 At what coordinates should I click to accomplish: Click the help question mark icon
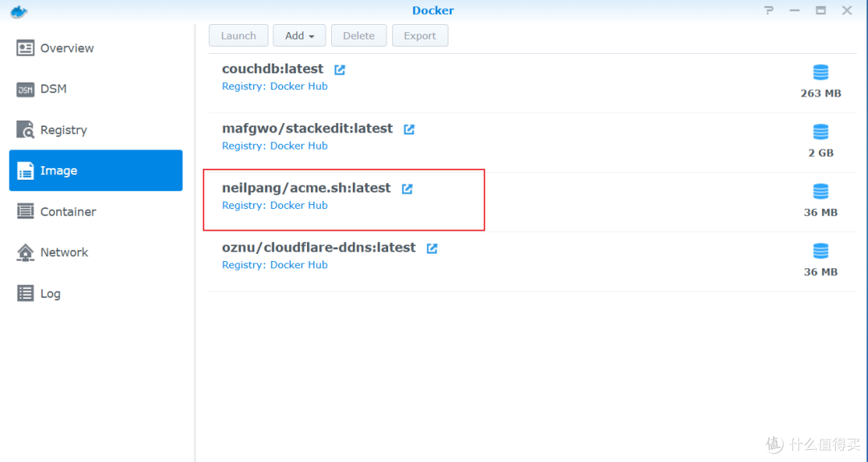point(768,10)
